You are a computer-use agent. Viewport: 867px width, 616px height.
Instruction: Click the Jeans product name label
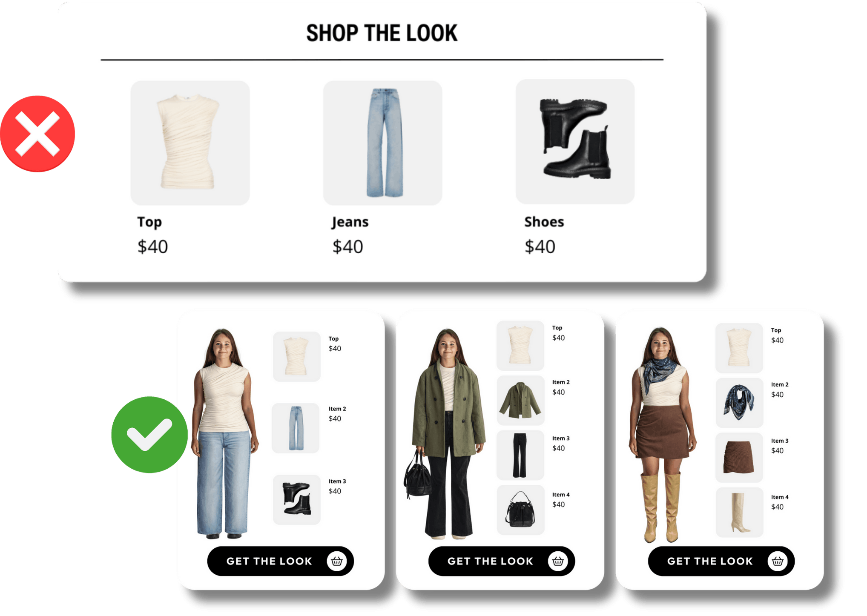click(x=350, y=222)
